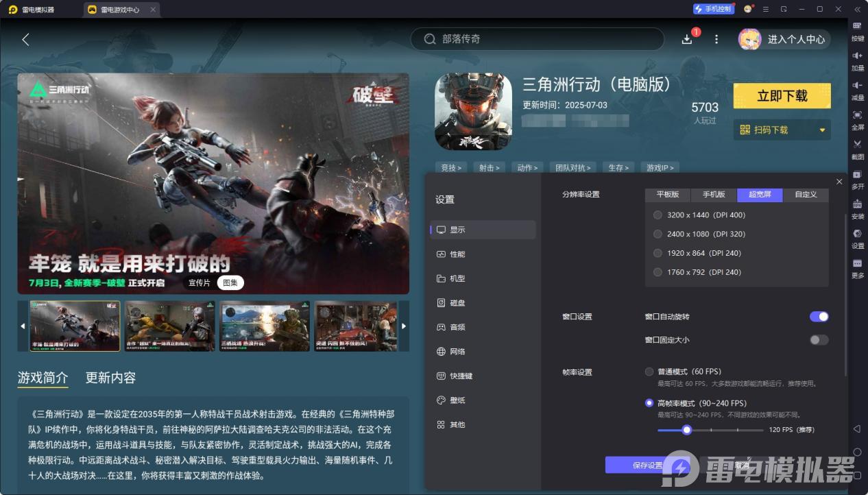Open 音频 settings section
Image resolution: width=868 pixels, height=495 pixels.
483,327
